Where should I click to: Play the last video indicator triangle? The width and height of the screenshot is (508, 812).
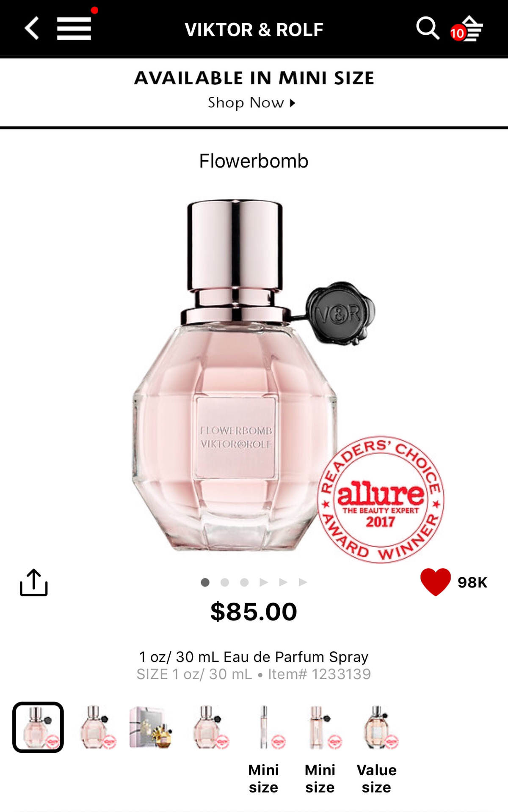tap(303, 582)
